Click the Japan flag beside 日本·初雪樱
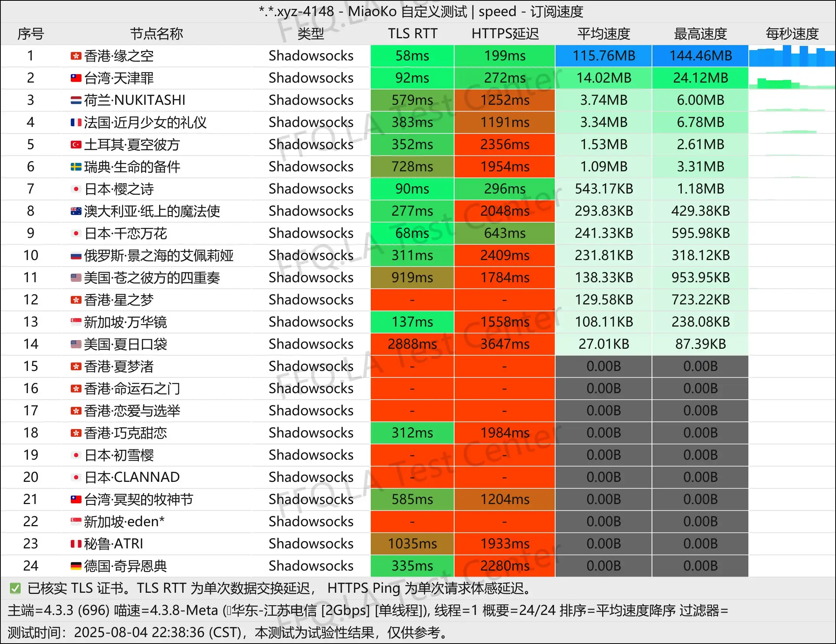Screen dimensions: 836x644 click(x=76, y=456)
